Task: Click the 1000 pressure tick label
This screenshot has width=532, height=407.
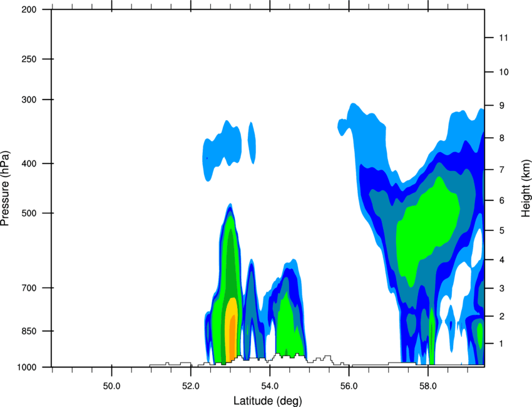Action: click(x=26, y=367)
